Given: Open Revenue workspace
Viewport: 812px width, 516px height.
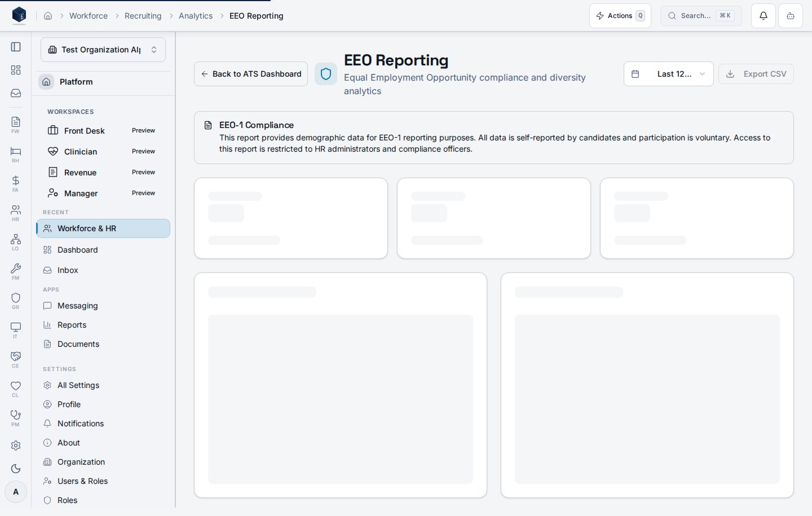Looking at the screenshot, I should point(103,173).
